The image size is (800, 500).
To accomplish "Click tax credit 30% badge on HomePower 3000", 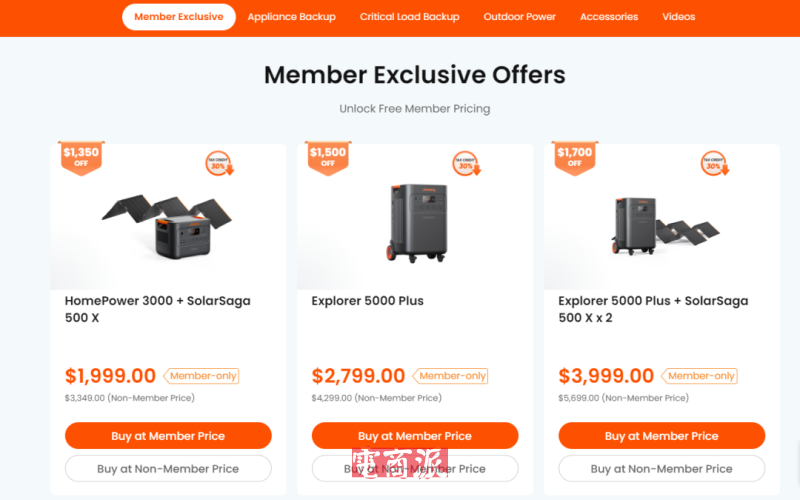I will (219, 164).
